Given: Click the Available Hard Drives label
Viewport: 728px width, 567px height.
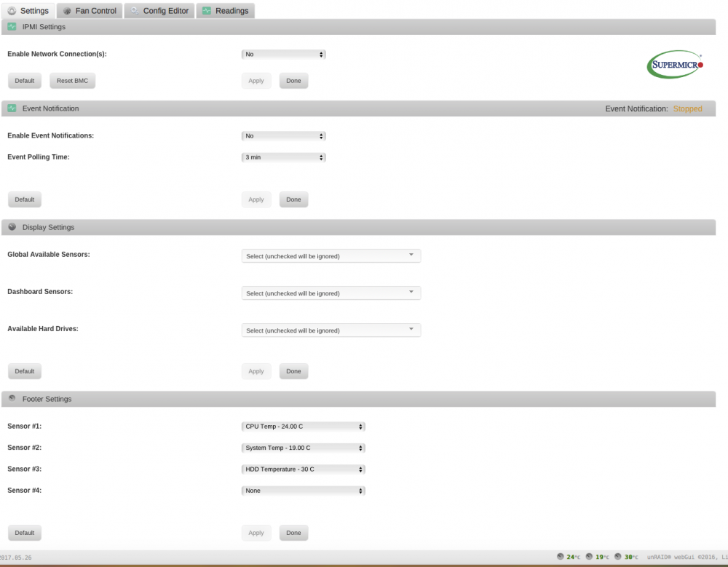Looking at the screenshot, I should [x=43, y=329].
